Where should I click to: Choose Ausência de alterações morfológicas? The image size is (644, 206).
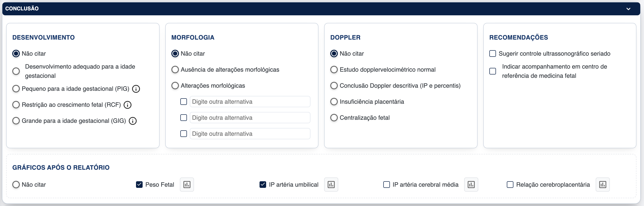tap(175, 70)
